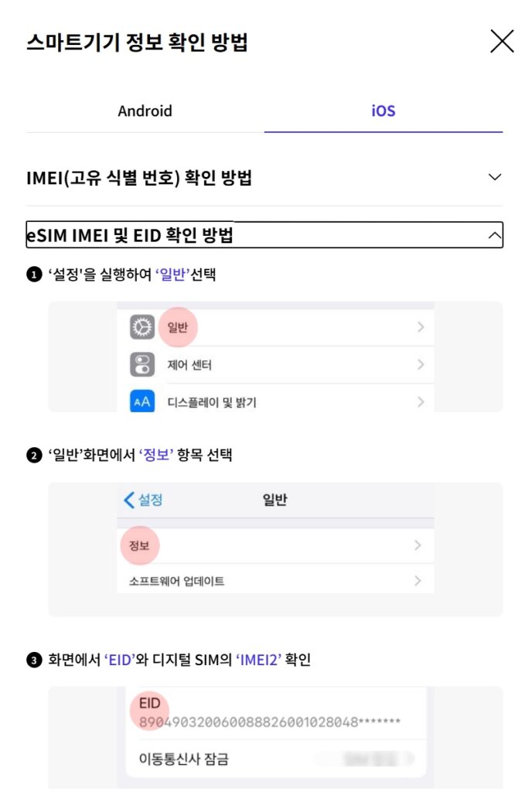Switch to the Android tab
Viewport: 532px width, 792px height.
(x=145, y=111)
